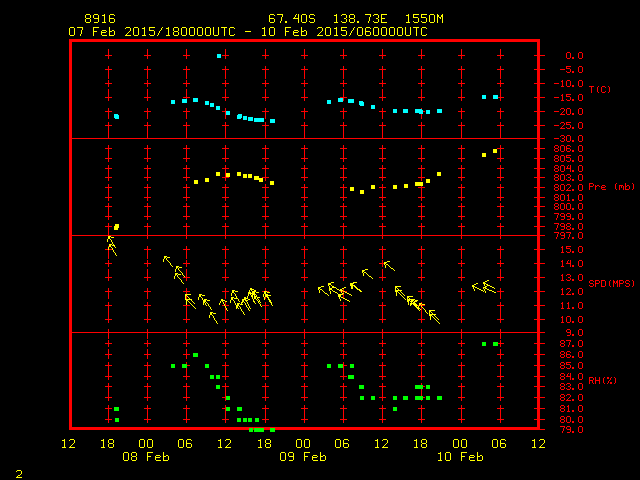Click the leftmost yellow pressure point near 798.0
The height and width of the screenshot is (480, 640).
[116, 227]
